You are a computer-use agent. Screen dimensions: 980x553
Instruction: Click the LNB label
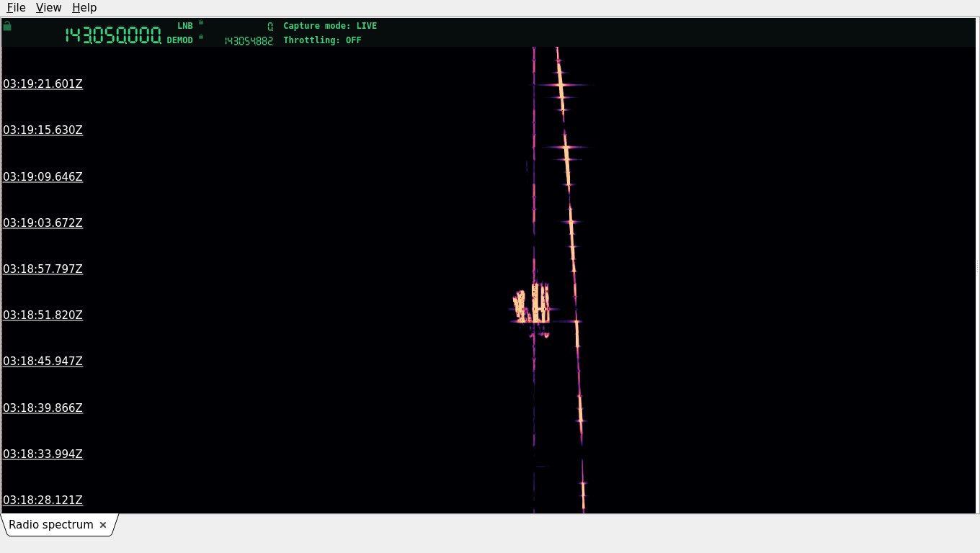(185, 26)
